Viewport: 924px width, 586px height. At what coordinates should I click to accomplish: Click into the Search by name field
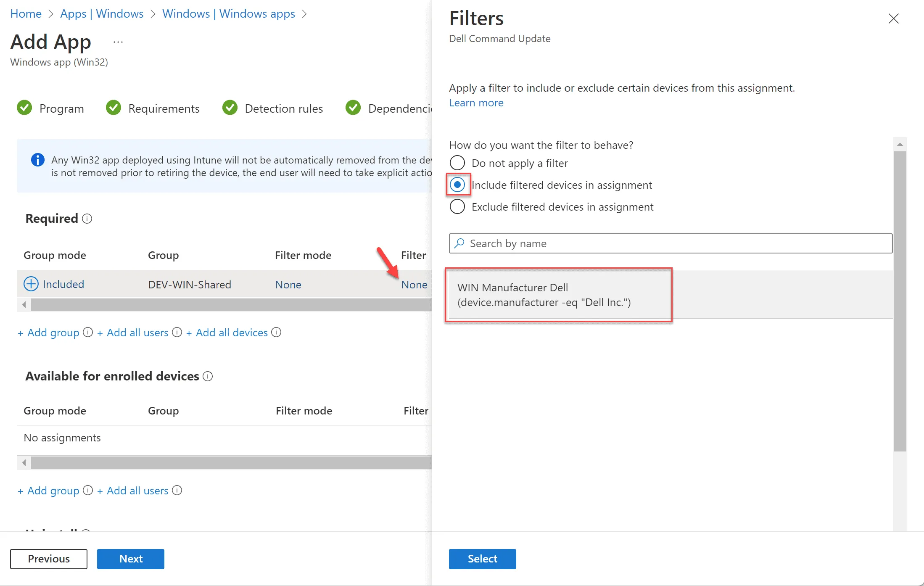click(671, 243)
